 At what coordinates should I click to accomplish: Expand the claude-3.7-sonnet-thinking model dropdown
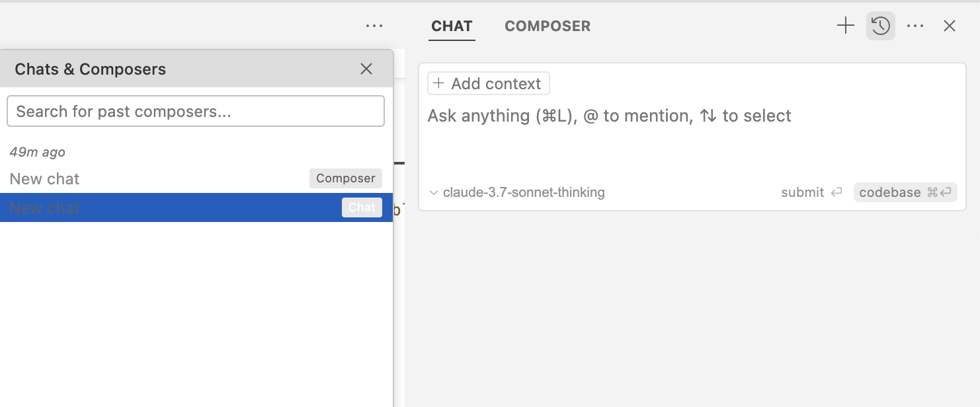coord(517,193)
